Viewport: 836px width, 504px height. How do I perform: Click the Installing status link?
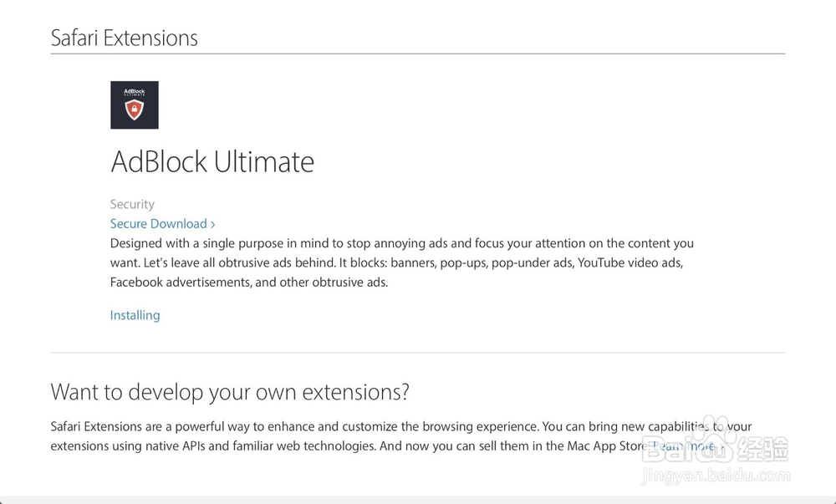pyautogui.click(x=135, y=315)
